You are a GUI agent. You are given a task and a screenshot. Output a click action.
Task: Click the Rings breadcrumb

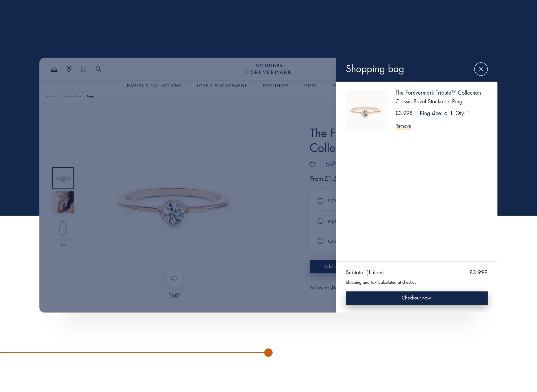pos(90,96)
